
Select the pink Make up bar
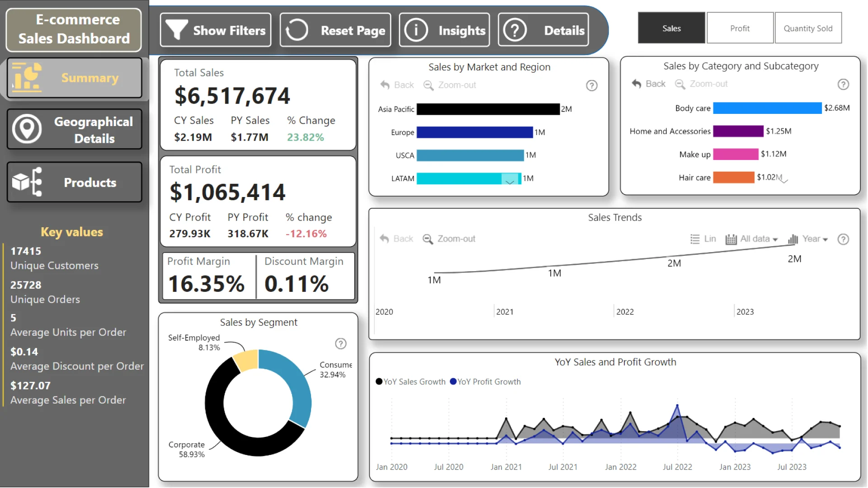(x=736, y=154)
